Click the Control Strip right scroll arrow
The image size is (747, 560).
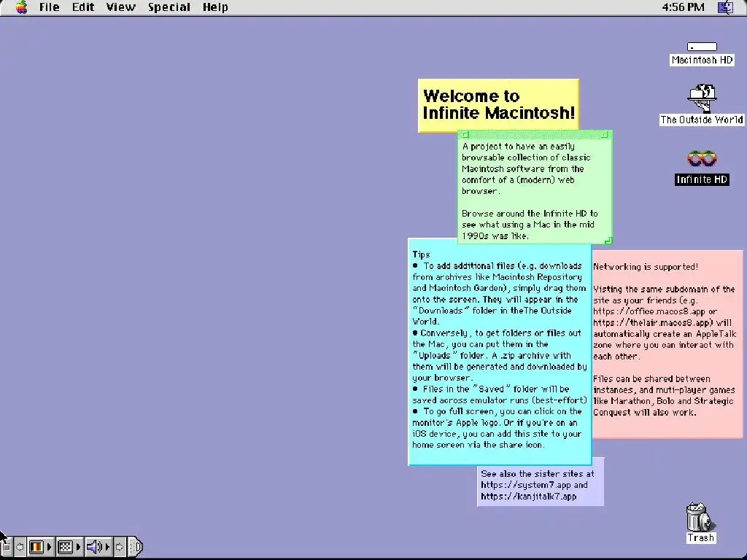(x=120, y=547)
